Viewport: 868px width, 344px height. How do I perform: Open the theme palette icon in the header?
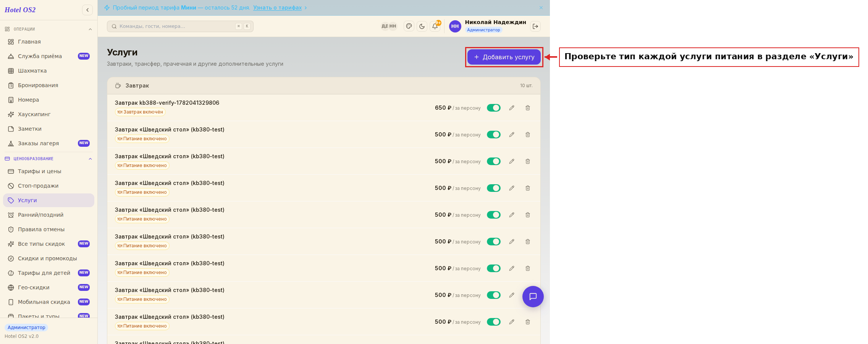(409, 26)
